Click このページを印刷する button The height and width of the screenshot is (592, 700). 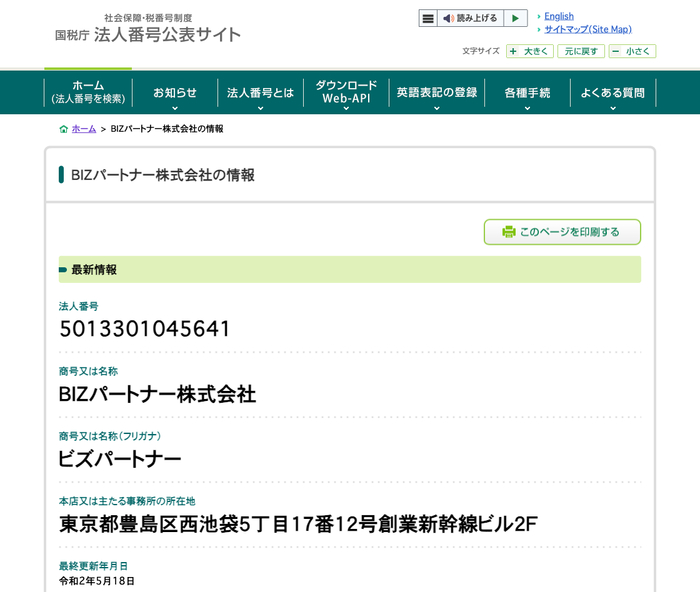point(562,232)
